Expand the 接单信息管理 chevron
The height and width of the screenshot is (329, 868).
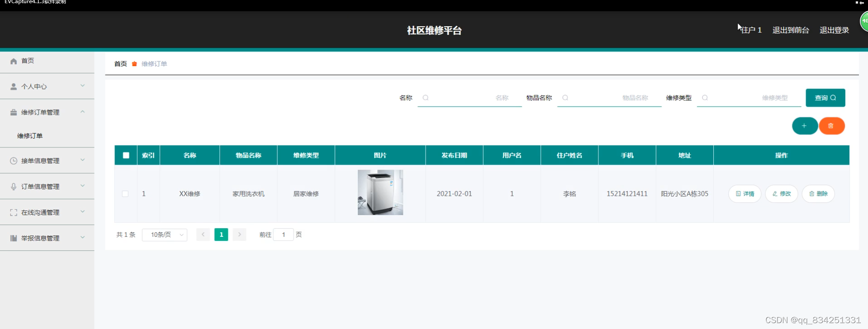(x=82, y=160)
